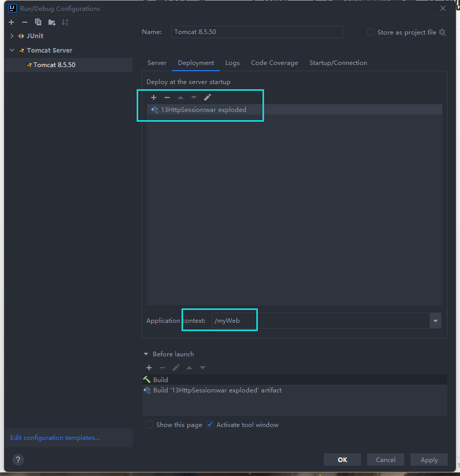Image resolution: width=460 pixels, height=476 pixels.
Task: Create a new configurations folder
Action: [x=51, y=22]
